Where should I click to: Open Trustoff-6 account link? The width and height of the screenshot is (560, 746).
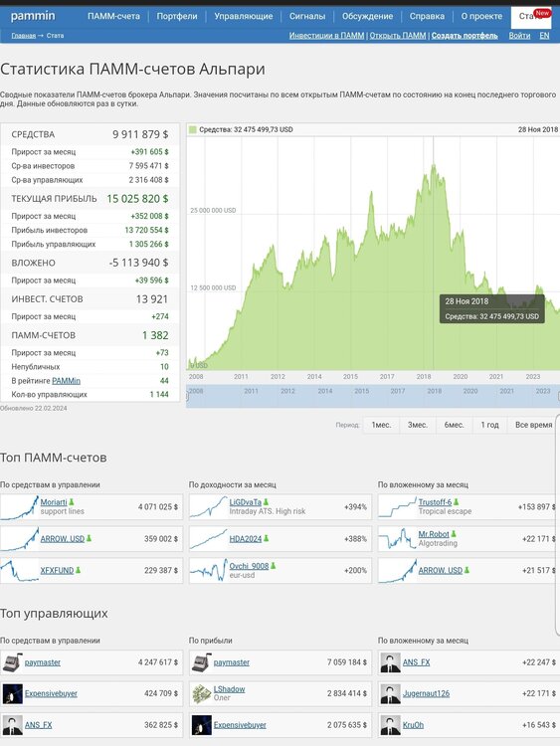[x=435, y=502]
